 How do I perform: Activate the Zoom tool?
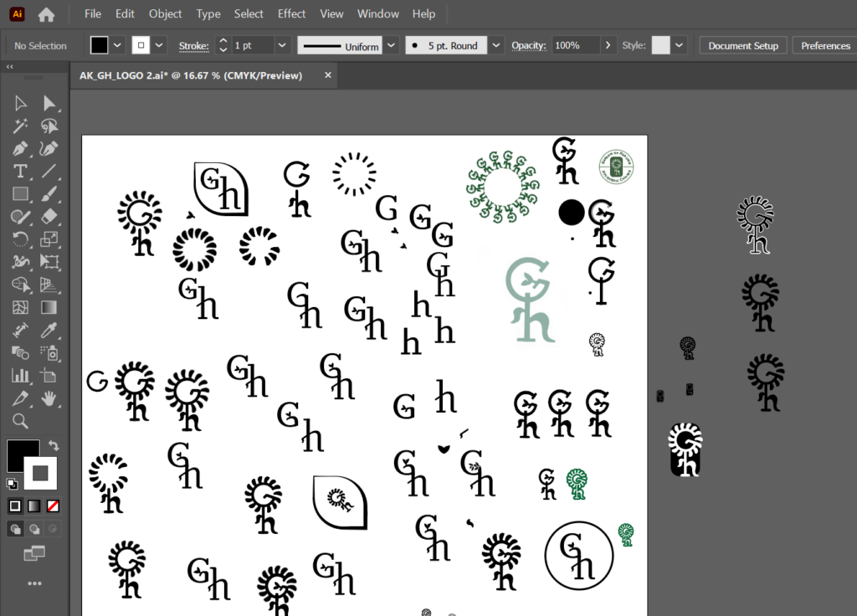[x=21, y=420]
